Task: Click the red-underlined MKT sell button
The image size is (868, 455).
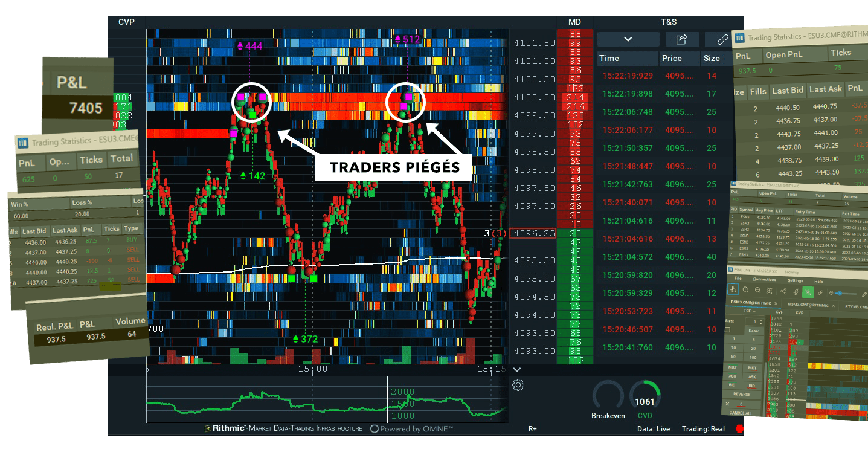Action: 752,368
